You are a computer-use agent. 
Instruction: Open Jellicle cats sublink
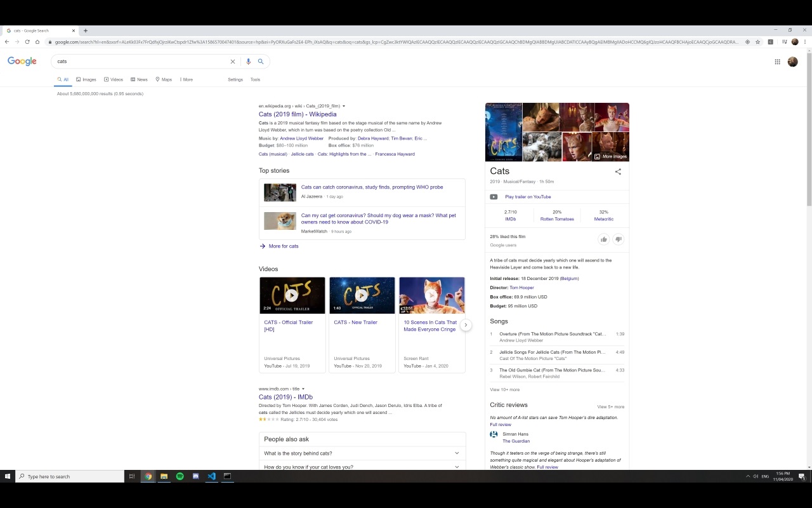click(x=302, y=154)
